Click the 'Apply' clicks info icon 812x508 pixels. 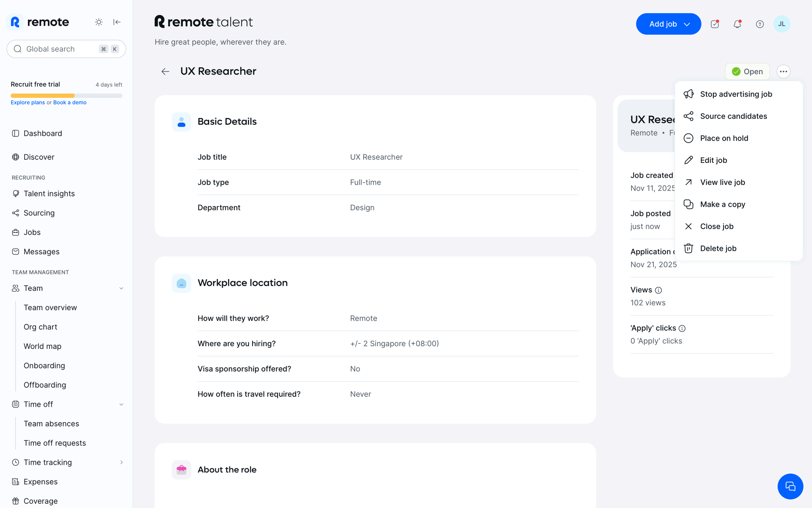[x=682, y=329]
